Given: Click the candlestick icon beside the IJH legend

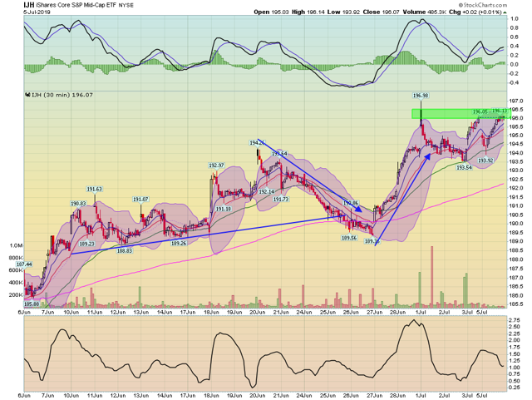Looking at the screenshot, I should [x=27, y=95].
